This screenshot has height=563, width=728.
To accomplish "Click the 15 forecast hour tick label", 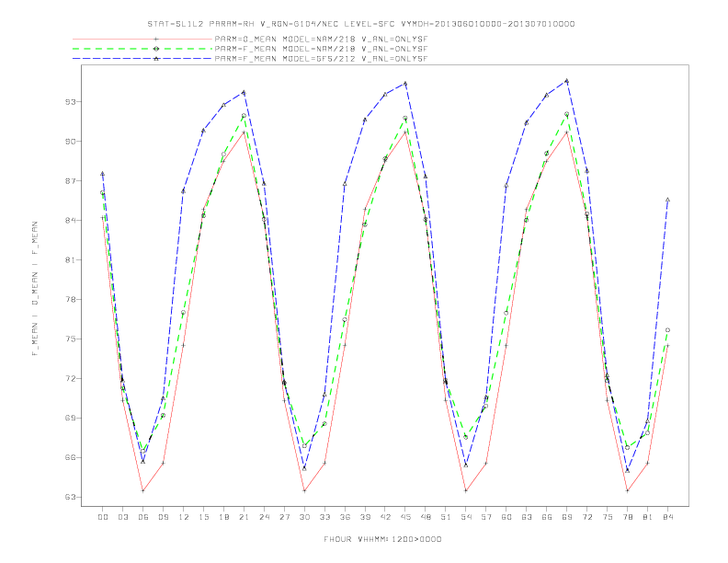I will [x=203, y=517].
